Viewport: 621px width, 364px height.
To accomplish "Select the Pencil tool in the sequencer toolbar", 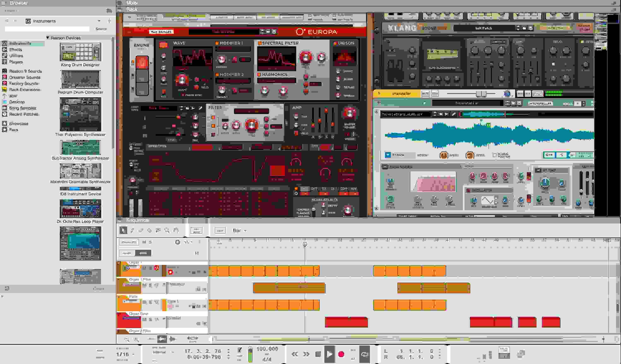I will 132,230.
